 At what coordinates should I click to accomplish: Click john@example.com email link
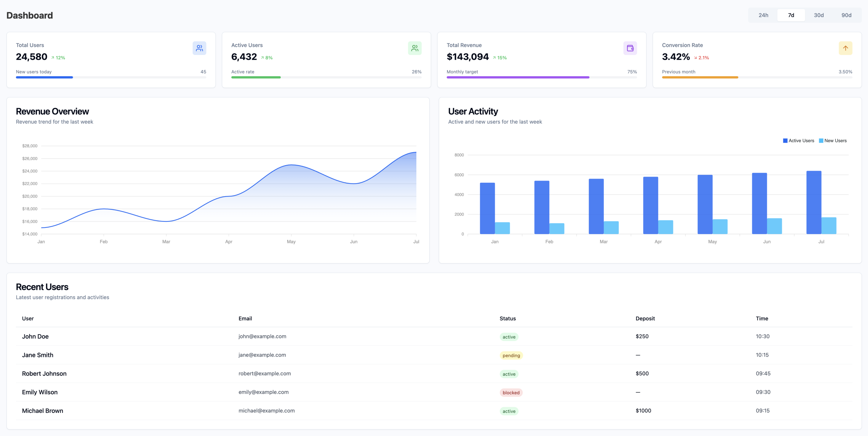tap(262, 336)
